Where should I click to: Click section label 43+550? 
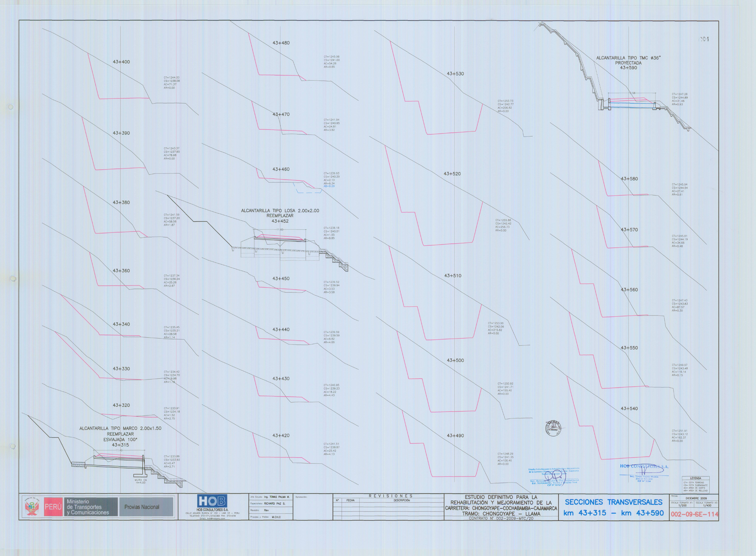(x=629, y=348)
